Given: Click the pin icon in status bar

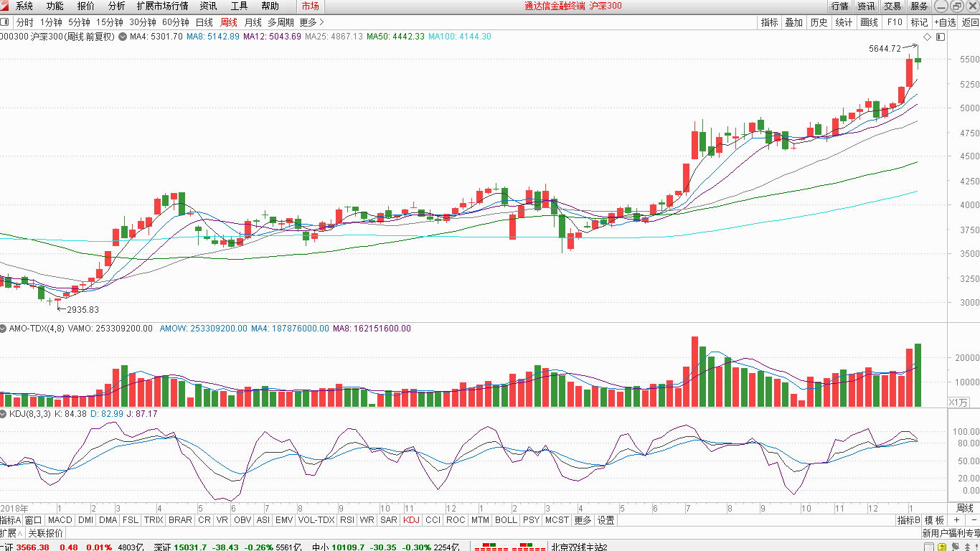Looking at the screenshot, I should [956, 547].
